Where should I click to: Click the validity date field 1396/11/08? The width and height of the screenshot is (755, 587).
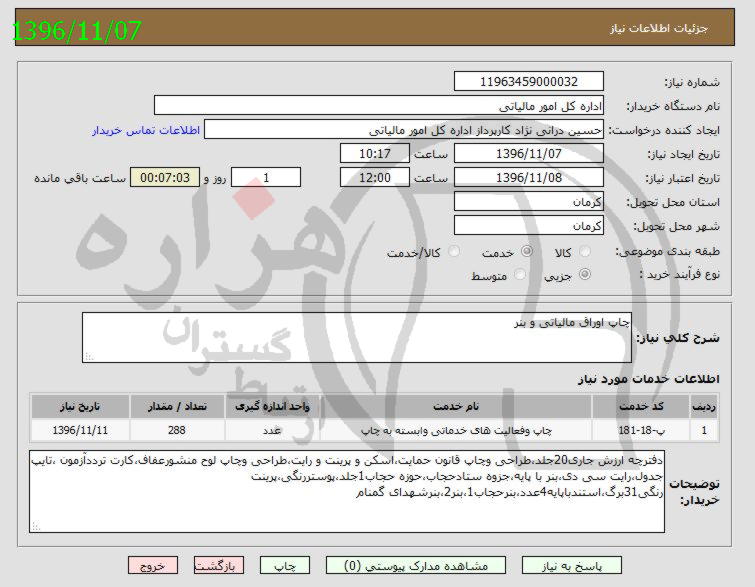click(529, 178)
